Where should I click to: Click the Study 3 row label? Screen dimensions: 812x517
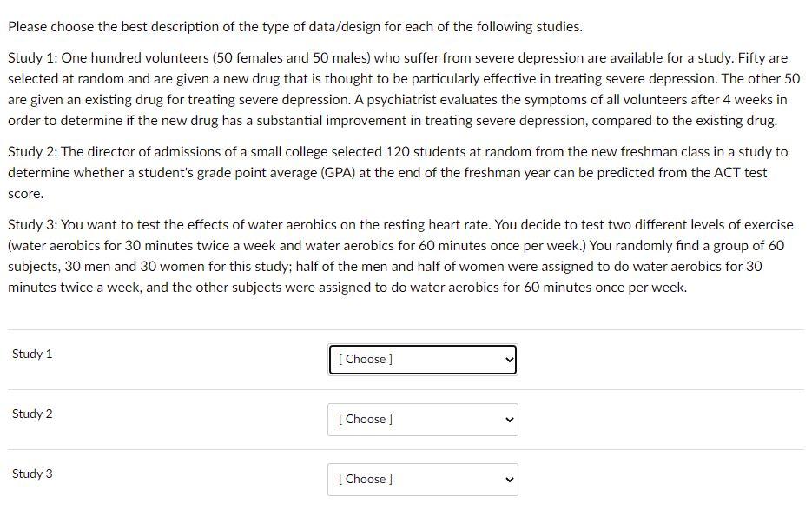(x=32, y=474)
